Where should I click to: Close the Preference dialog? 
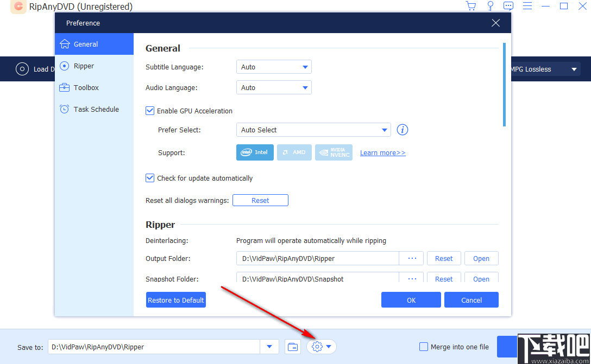[495, 23]
